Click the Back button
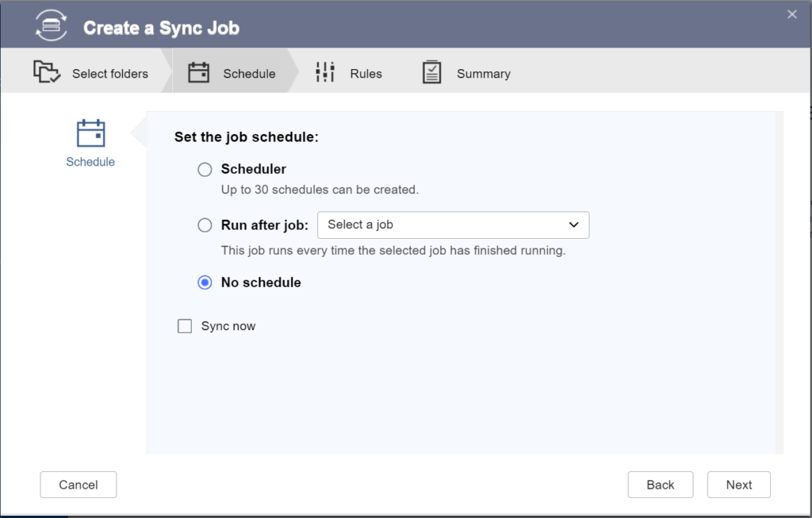 660,485
